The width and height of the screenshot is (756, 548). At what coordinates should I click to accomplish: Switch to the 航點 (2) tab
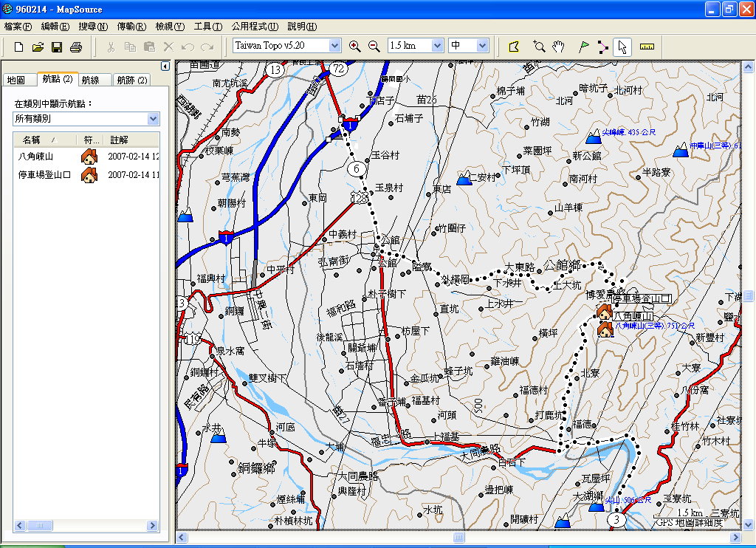point(58,79)
